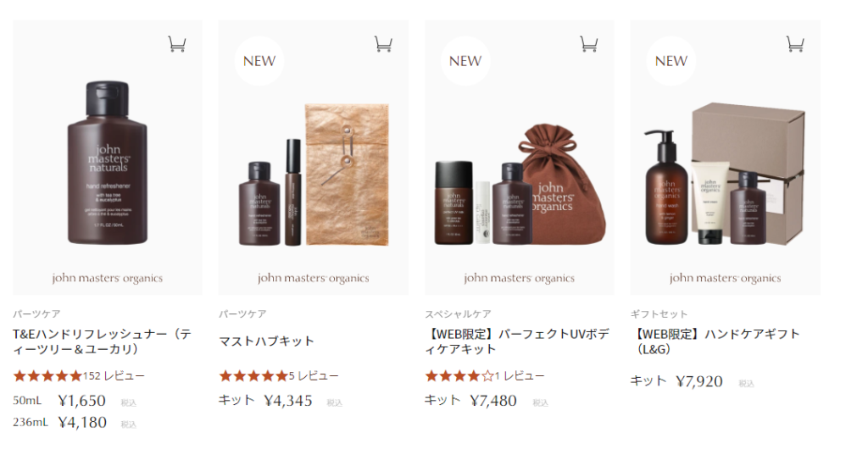
Task: Add T&E hand refreshener to cart
Action: coord(177,44)
